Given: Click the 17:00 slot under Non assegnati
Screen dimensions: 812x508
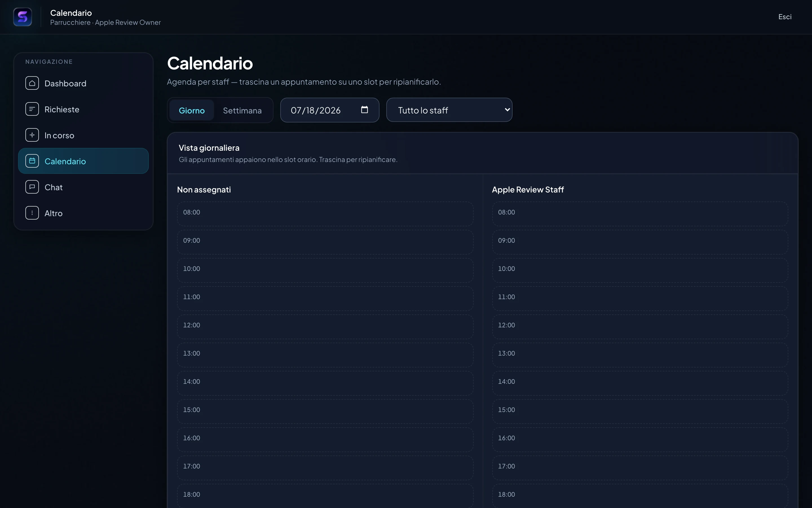Looking at the screenshot, I should (x=325, y=468).
